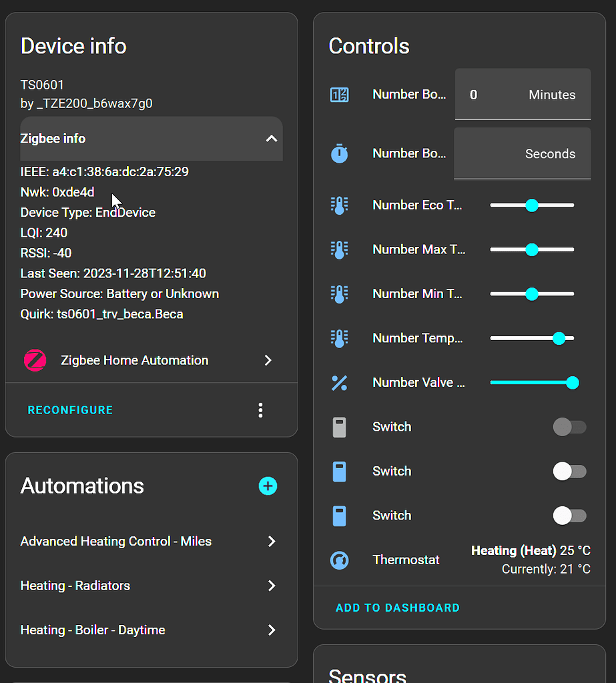Click the Minutes number input field
The image size is (616, 683).
coord(523,94)
